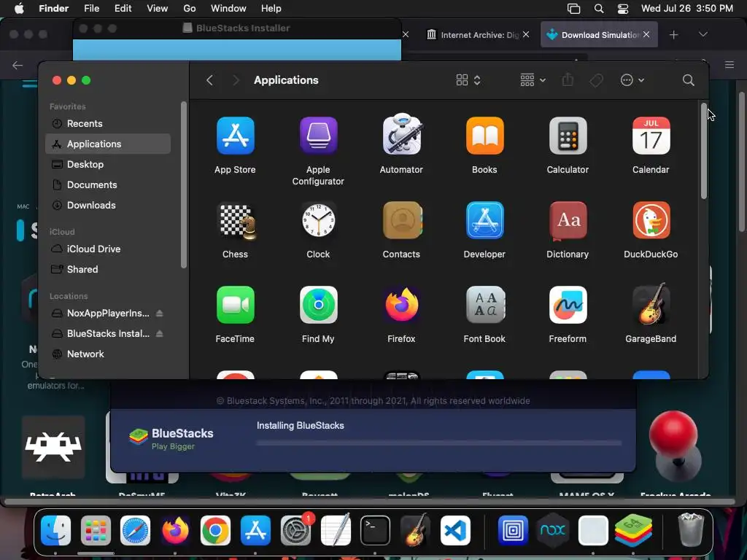Select the Find My app
Screen dimensions: 747x560
(318, 306)
